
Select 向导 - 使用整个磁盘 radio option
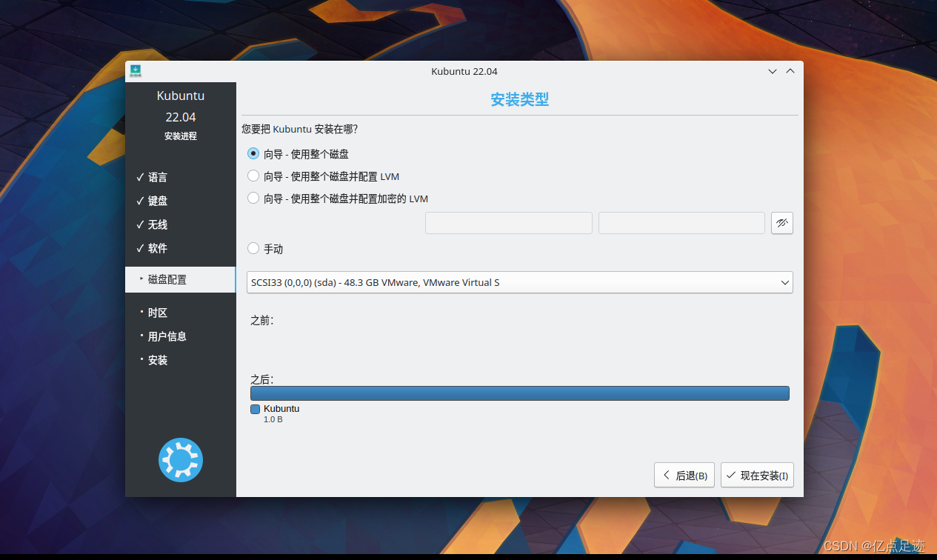click(253, 154)
